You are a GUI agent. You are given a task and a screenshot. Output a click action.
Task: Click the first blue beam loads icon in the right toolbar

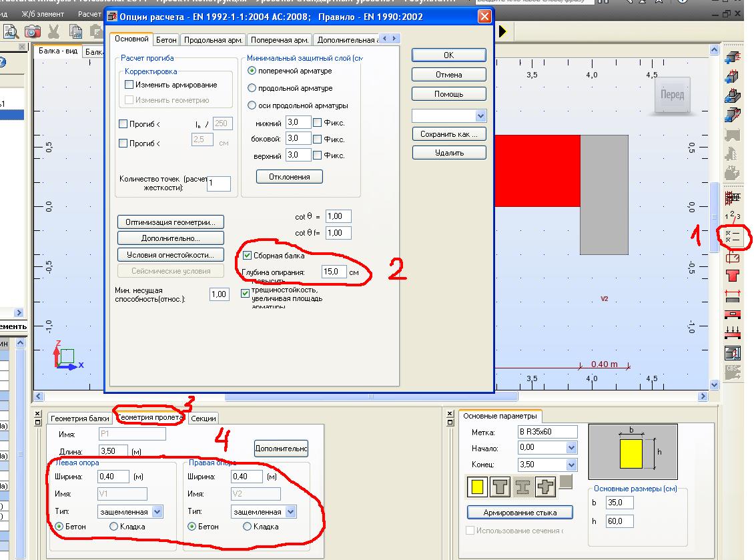(733, 58)
